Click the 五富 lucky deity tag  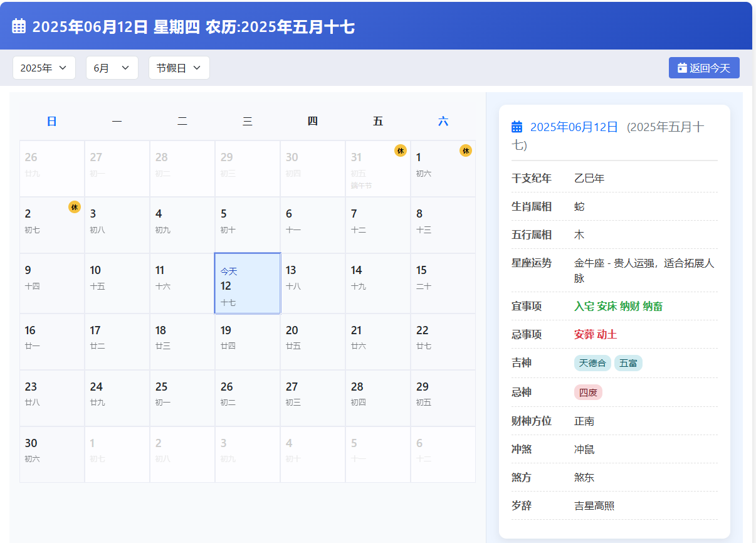(628, 363)
